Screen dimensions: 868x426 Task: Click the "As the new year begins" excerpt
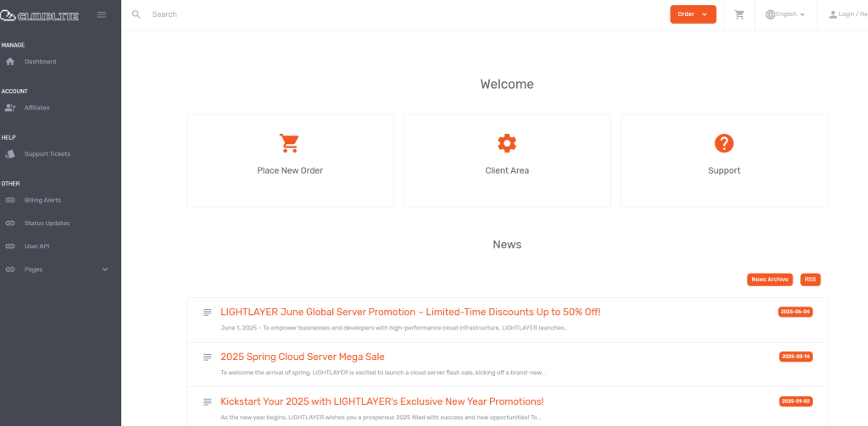[x=381, y=418]
